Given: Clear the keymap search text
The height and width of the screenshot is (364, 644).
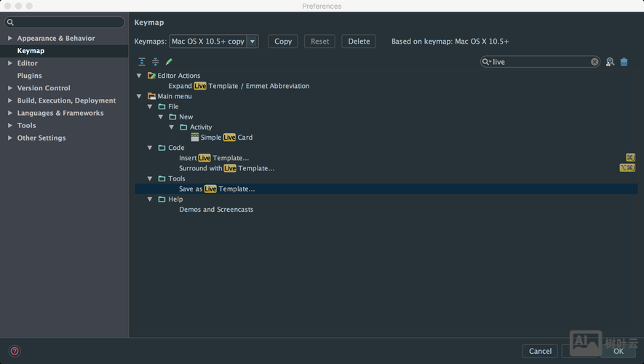Looking at the screenshot, I should (x=595, y=62).
